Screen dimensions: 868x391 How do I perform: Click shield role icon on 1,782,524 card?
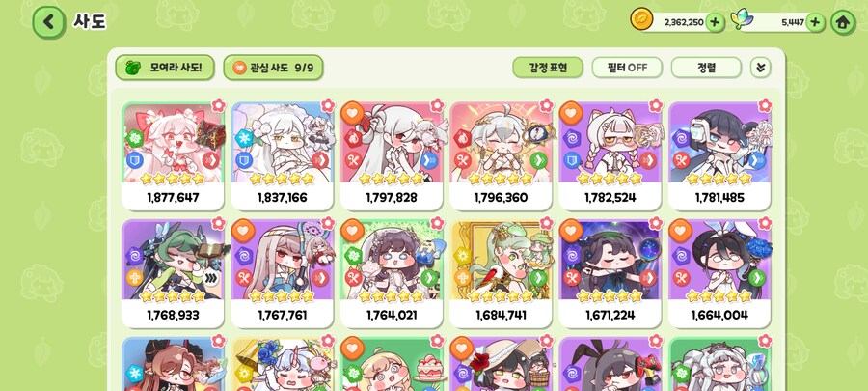click(571, 160)
